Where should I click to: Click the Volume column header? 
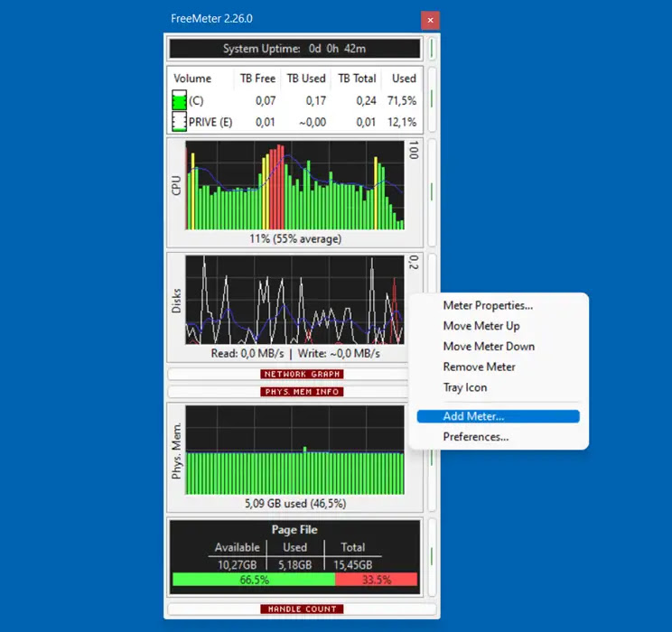point(192,79)
